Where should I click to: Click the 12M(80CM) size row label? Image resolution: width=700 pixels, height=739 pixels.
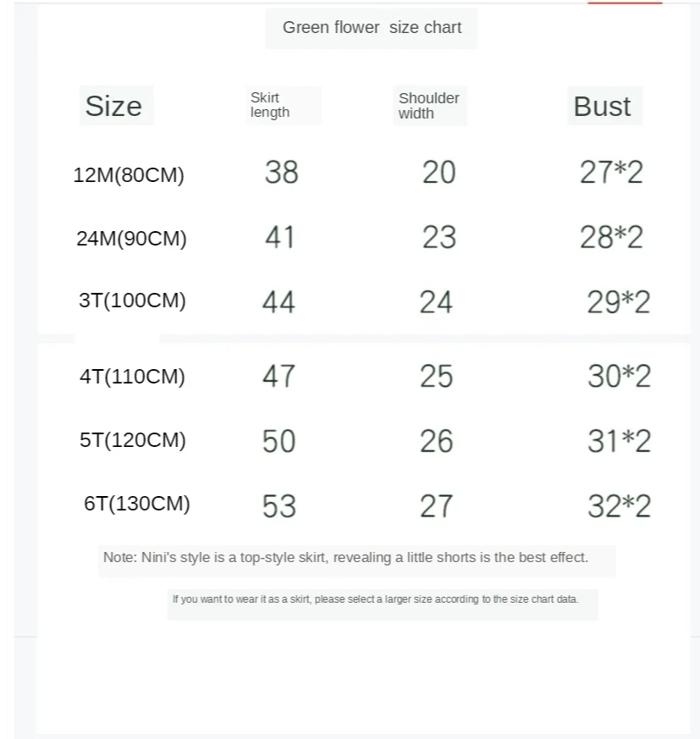[129, 175]
